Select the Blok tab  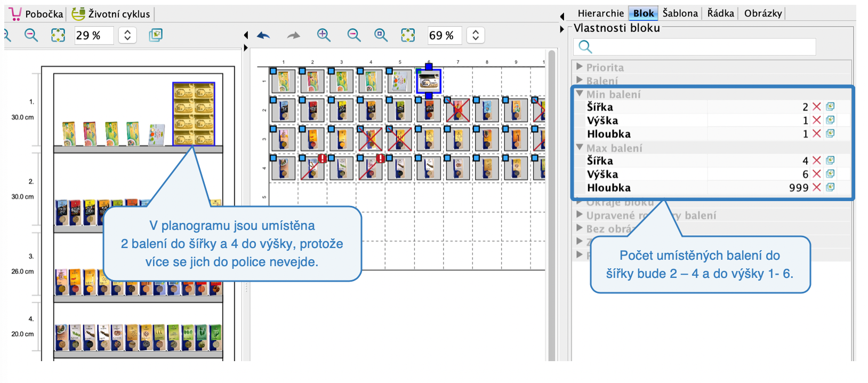coord(644,13)
